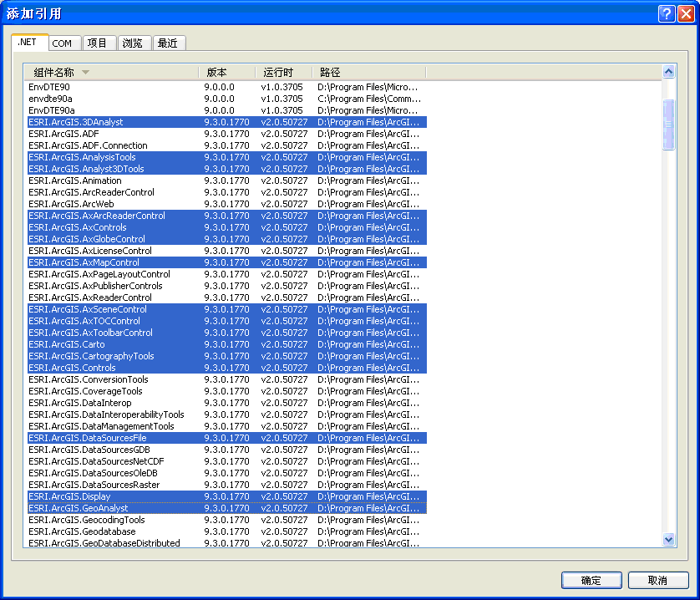Select ESRI.ArcGIS.ArcReaderControl
Viewport: 700px width, 600px height.
(226, 192)
